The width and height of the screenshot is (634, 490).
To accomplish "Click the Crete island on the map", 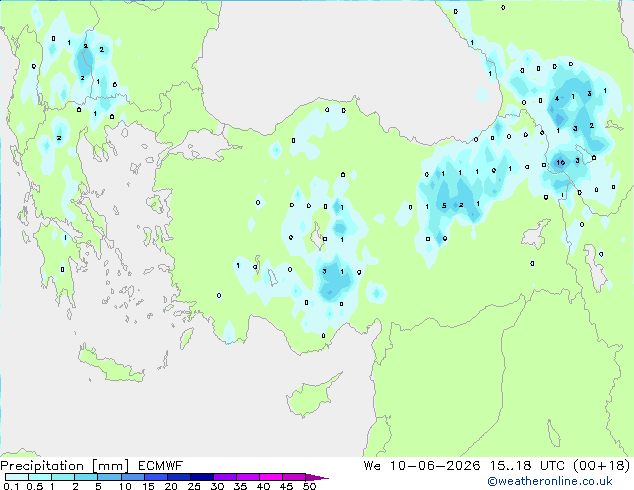I will click(110, 366).
